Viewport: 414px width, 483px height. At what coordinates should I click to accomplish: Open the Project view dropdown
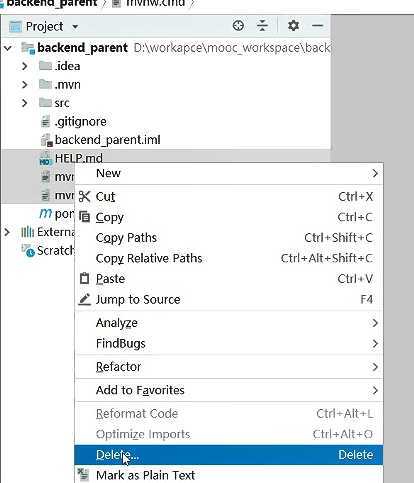[x=75, y=26]
